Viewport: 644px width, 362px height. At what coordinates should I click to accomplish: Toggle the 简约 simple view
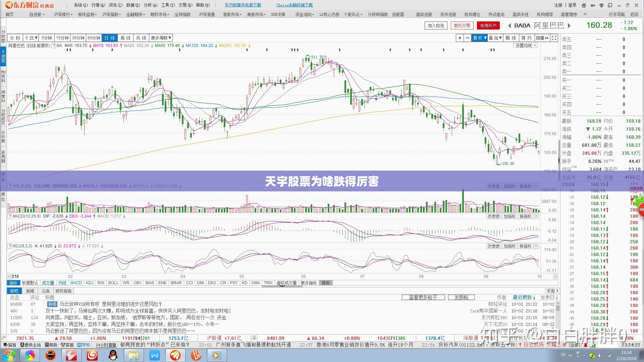(x=527, y=38)
